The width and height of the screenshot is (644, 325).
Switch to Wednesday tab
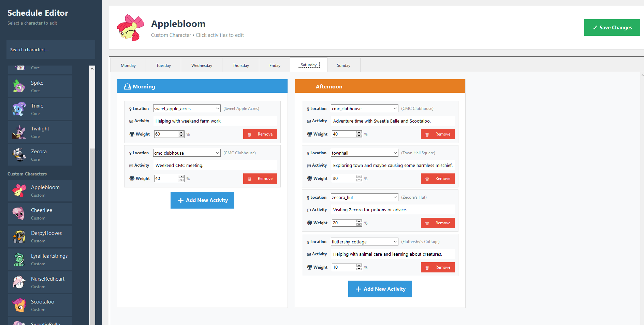click(202, 65)
